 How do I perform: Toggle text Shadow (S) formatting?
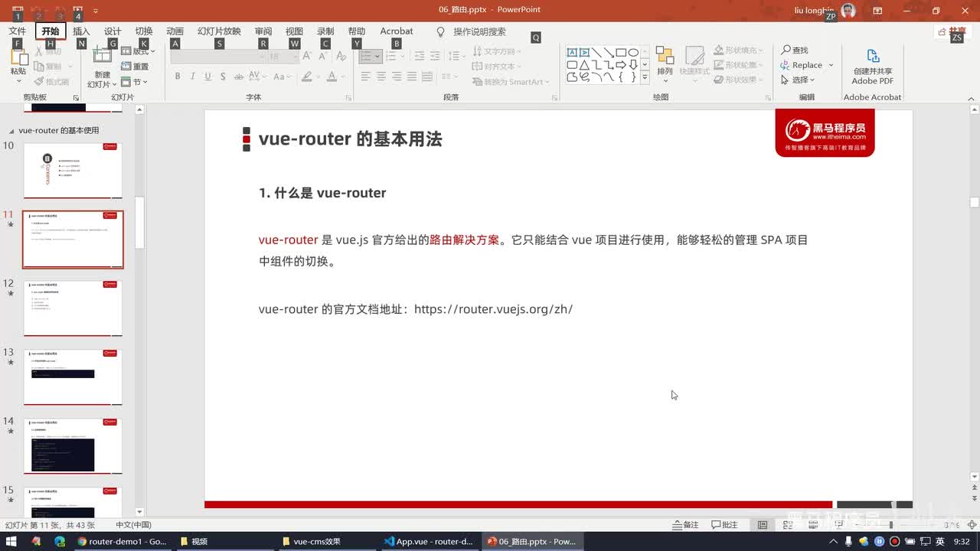pyautogui.click(x=223, y=77)
